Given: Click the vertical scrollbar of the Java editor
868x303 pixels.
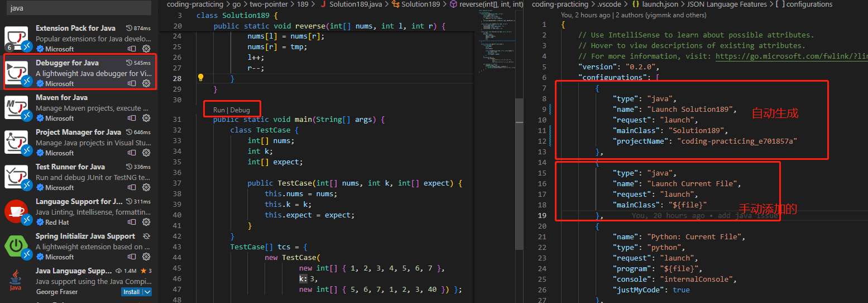Looking at the screenshot, I should (x=519, y=173).
